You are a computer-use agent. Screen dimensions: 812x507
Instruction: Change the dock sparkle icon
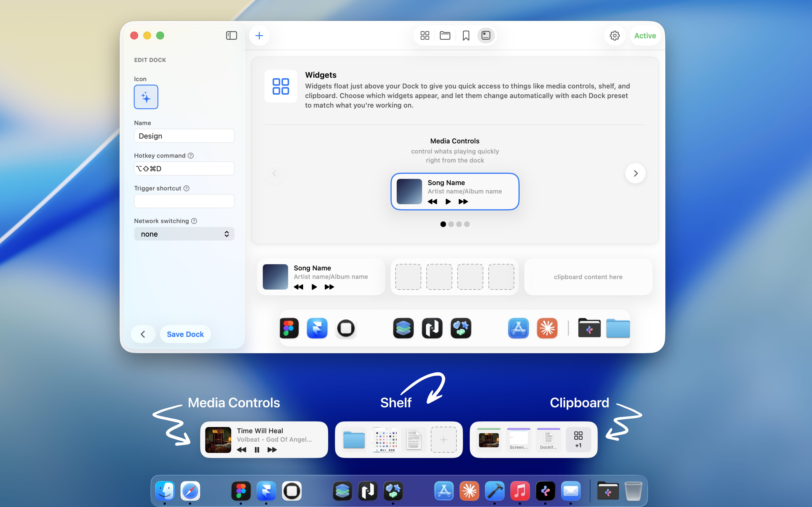click(146, 97)
